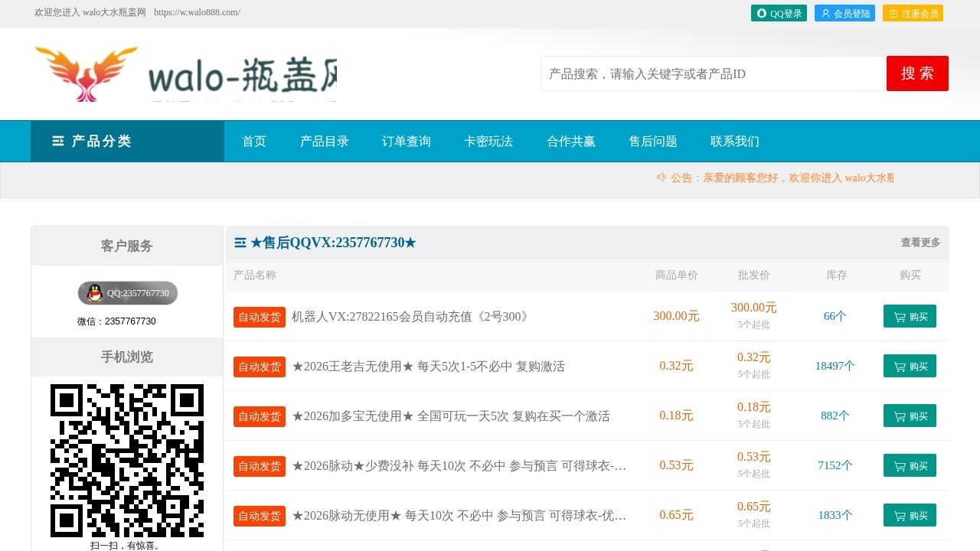Image resolution: width=980 pixels, height=551 pixels.
Task: Open product ★2026加多宝无使用★
Action: pyautogui.click(x=451, y=416)
